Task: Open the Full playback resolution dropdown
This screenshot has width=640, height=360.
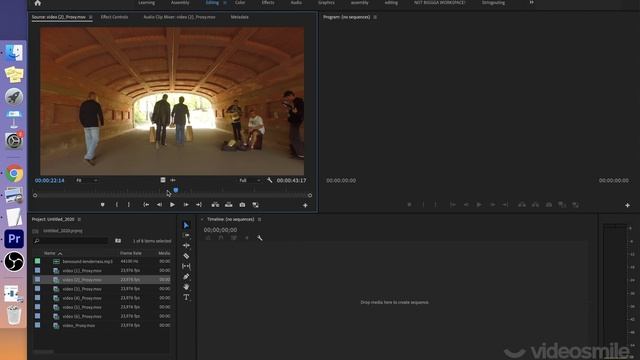Action: click(x=250, y=180)
